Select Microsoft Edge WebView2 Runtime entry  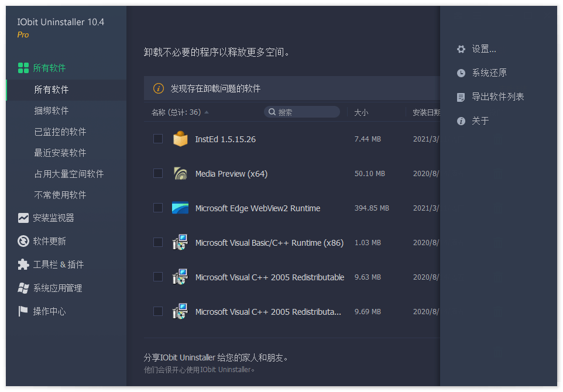[258, 208]
